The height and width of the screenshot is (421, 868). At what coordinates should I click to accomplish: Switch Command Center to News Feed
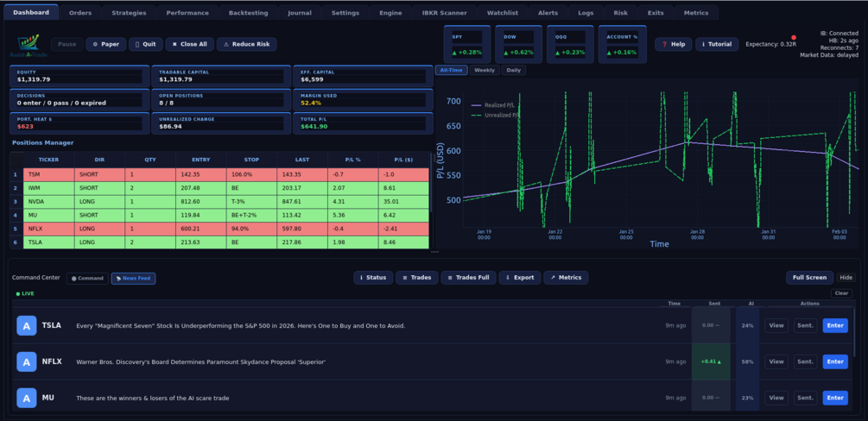click(133, 279)
